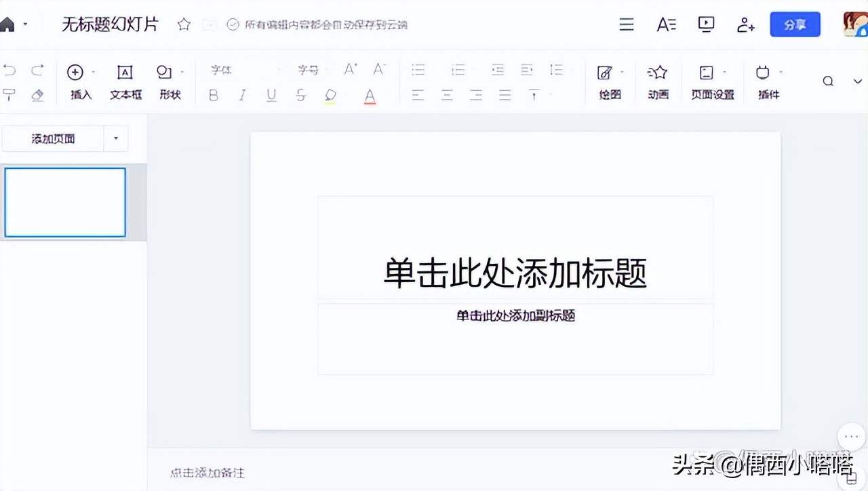The width and height of the screenshot is (868, 491).
Task: Start slideshow with the play icon
Action: click(706, 24)
